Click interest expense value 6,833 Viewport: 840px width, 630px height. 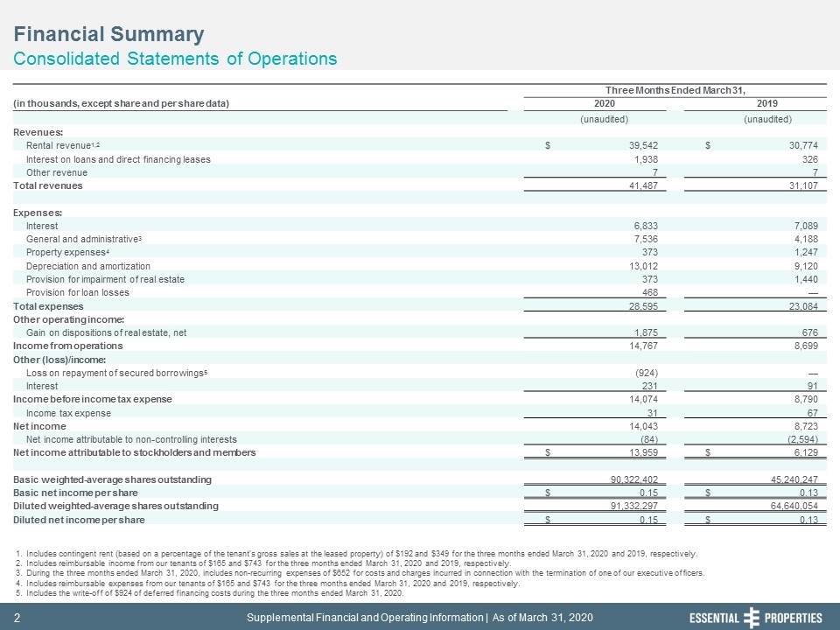(x=646, y=226)
